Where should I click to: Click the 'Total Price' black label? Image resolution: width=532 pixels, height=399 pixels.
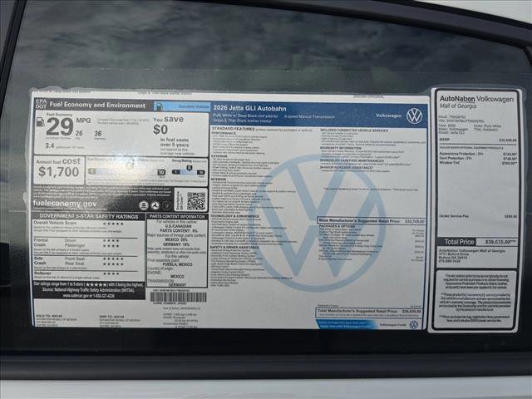pos(457,242)
